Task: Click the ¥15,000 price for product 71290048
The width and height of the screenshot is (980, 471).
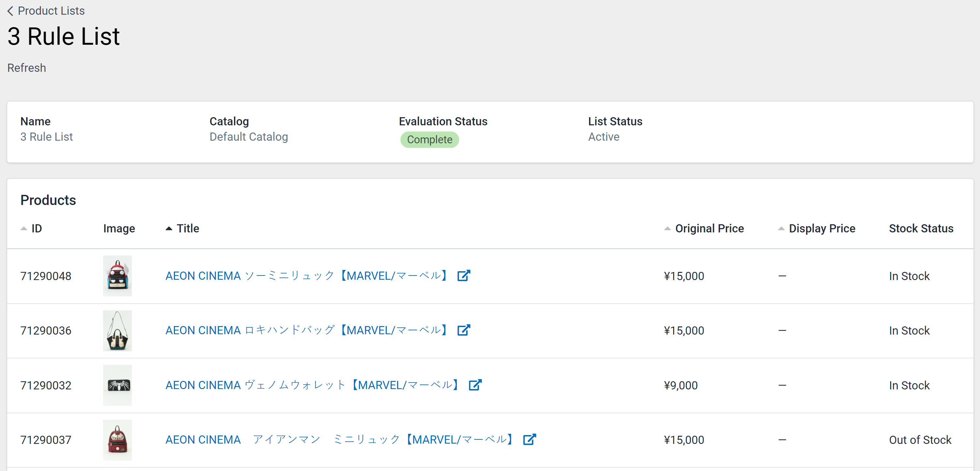Action: point(684,276)
